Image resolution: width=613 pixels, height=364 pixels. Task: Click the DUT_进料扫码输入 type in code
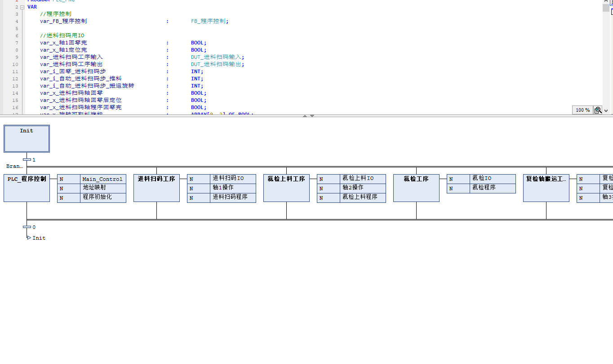(x=217, y=57)
